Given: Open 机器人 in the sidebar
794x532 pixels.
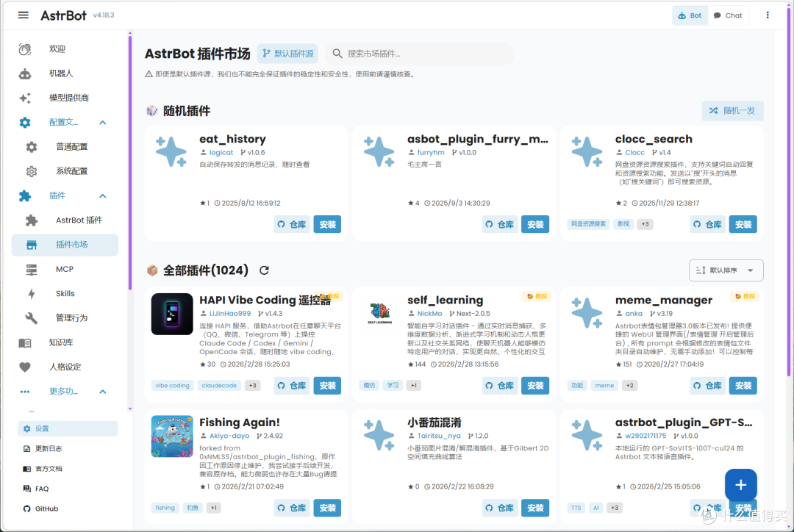Looking at the screenshot, I should tap(65, 73).
